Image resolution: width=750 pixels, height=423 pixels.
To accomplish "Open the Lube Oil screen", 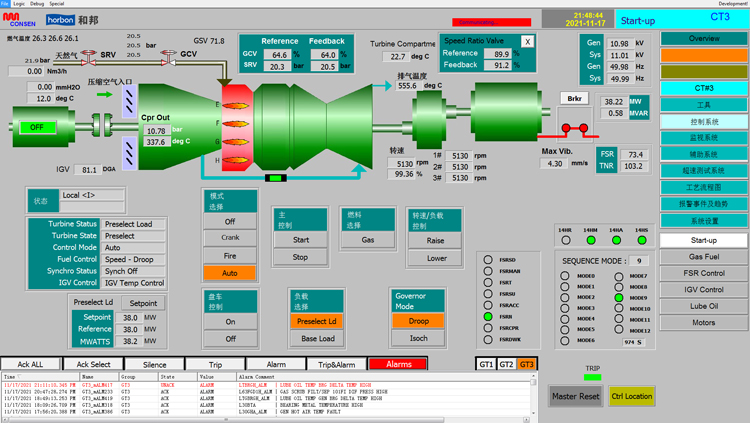I will click(x=703, y=308).
